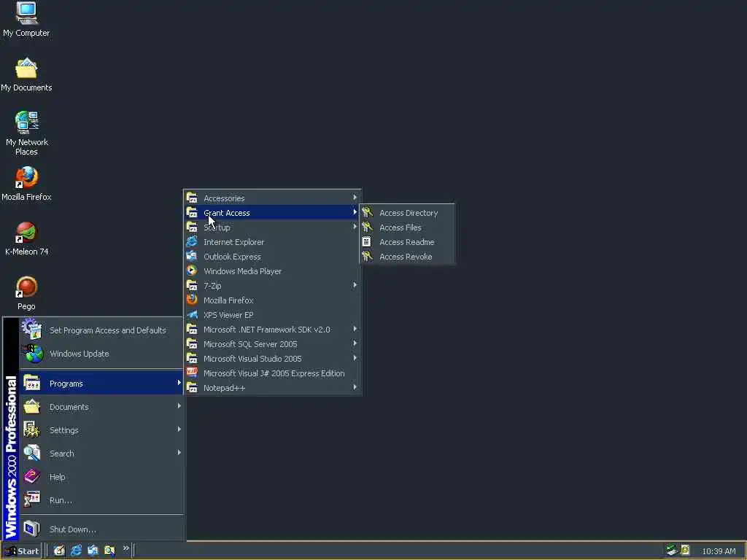Viewport: 747px width, 560px height.
Task: Expand the Accessories submenu arrow
Action: pyautogui.click(x=355, y=197)
